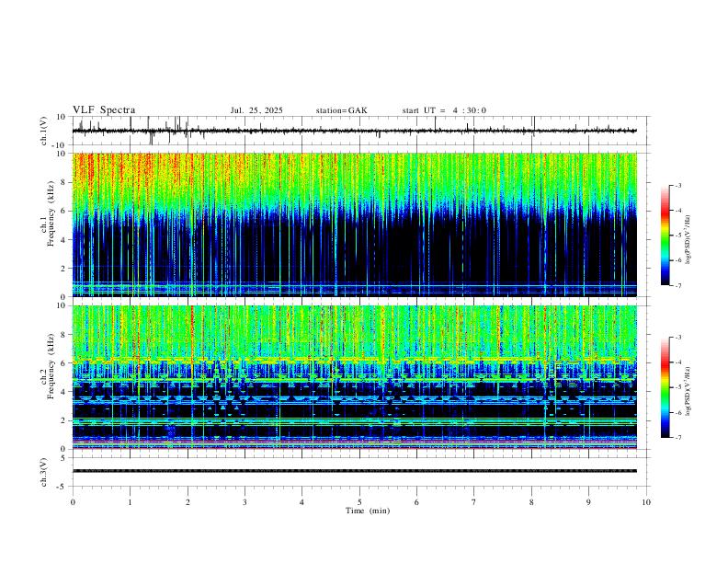Click the "5" tick on the Time axis
The image size is (728, 563).
pyautogui.click(x=359, y=502)
